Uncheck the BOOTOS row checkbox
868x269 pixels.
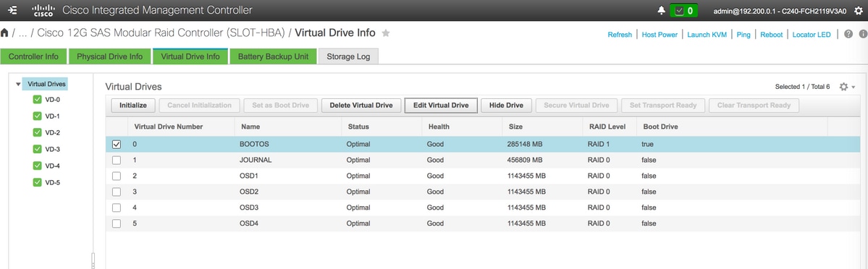point(117,145)
